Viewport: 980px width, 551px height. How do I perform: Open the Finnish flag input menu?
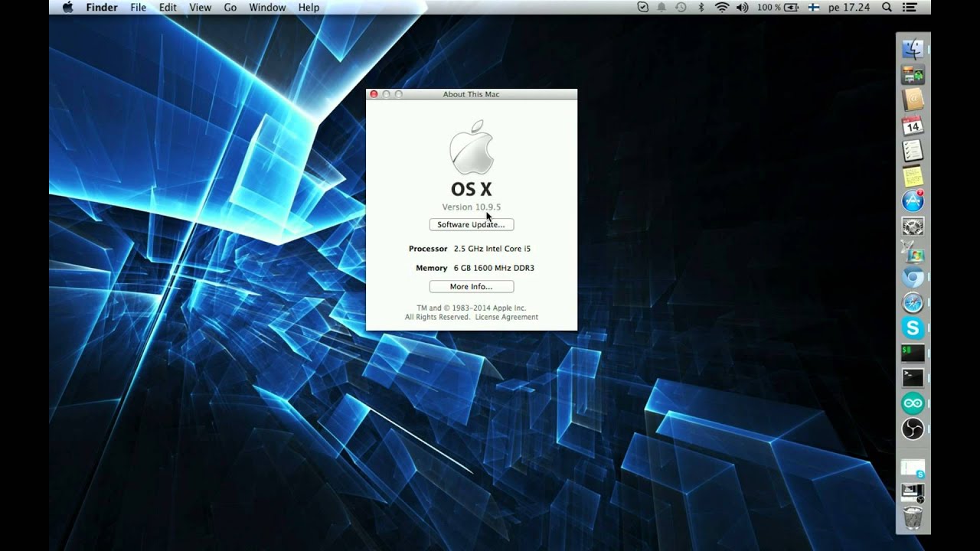(x=813, y=7)
